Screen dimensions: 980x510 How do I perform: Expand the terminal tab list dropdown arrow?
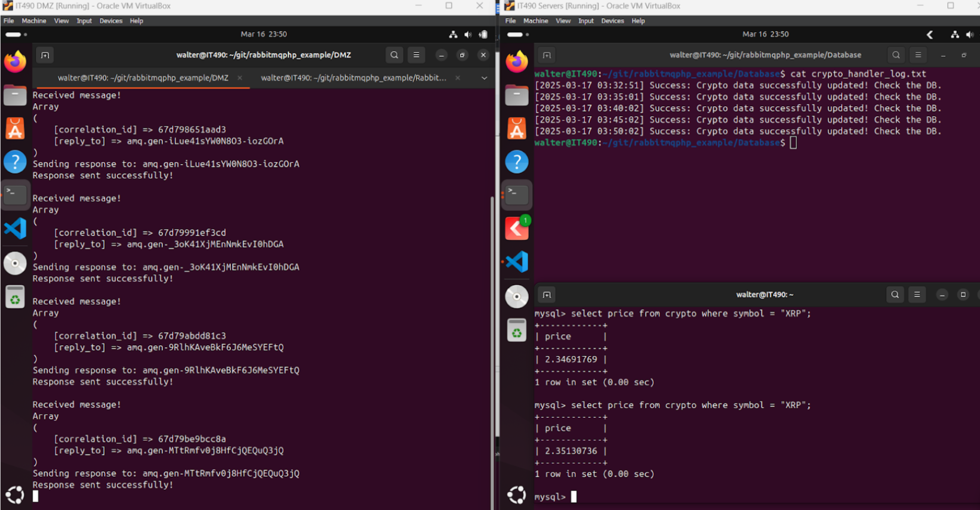click(x=484, y=78)
